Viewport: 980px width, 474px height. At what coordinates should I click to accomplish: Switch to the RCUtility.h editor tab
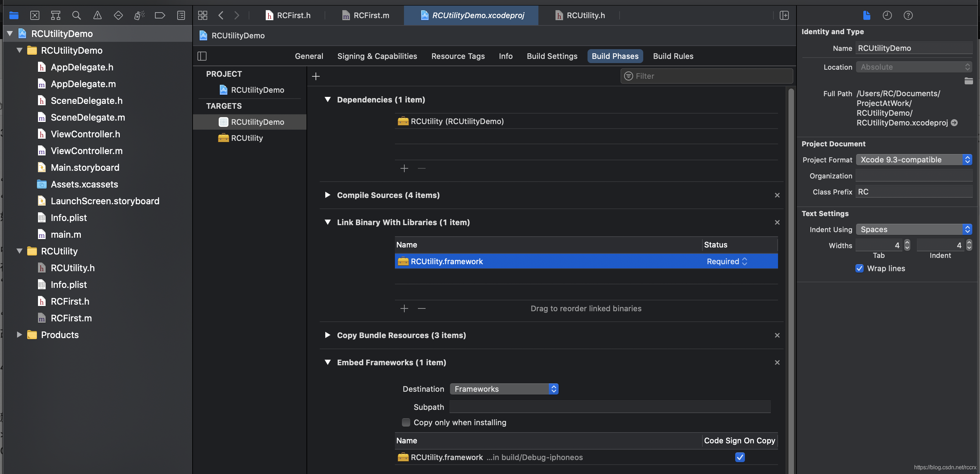click(580, 15)
